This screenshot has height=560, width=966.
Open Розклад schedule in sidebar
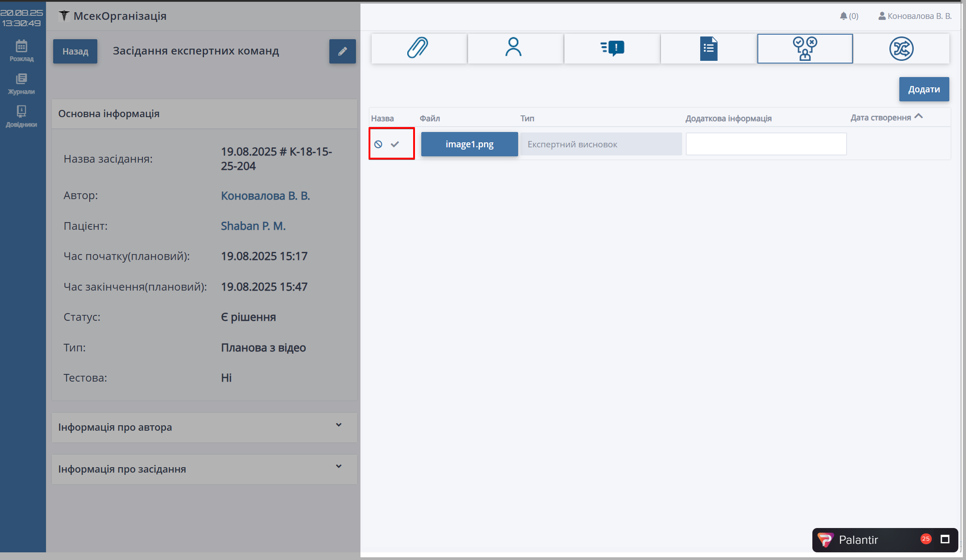pos(22,50)
